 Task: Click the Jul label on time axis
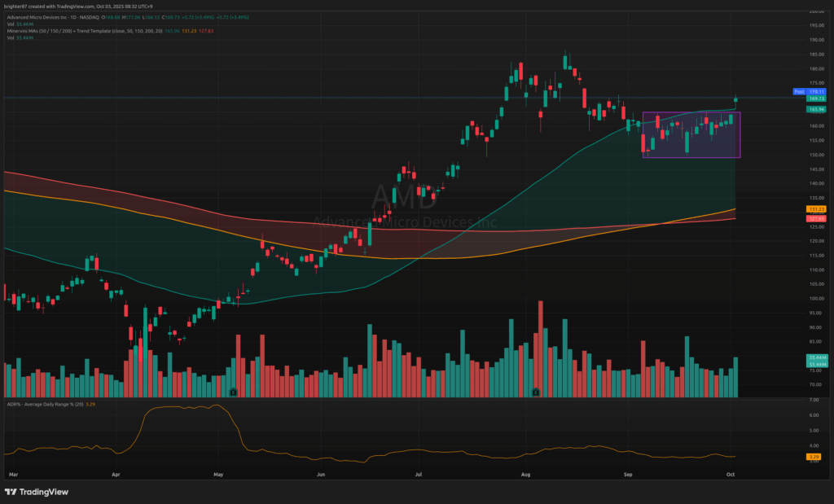click(x=419, y=473)
